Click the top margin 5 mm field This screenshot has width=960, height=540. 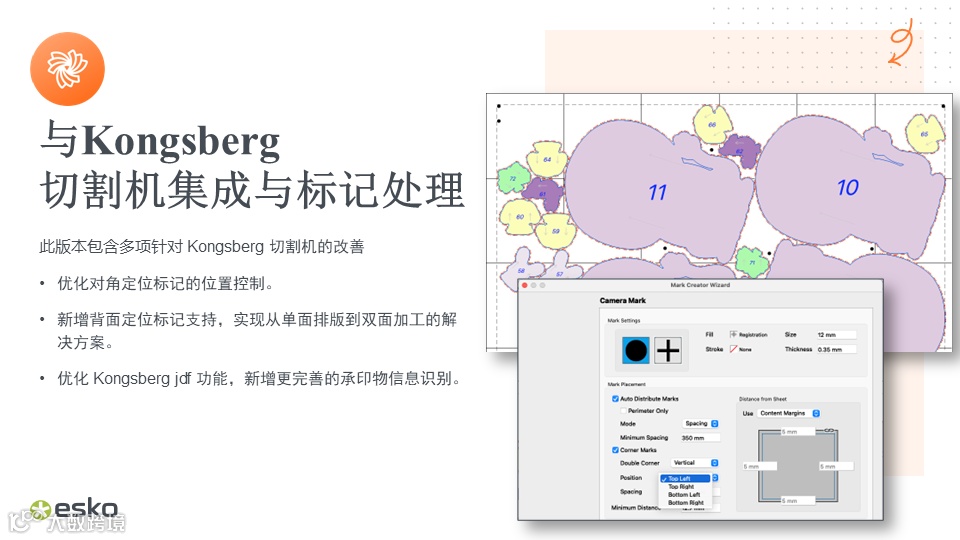(798, 432)
